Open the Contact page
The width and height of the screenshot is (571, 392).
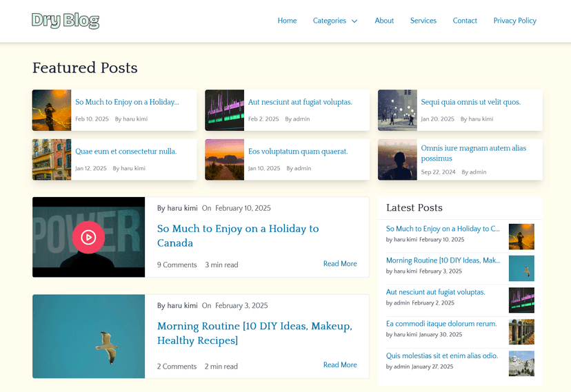point(465,21)
